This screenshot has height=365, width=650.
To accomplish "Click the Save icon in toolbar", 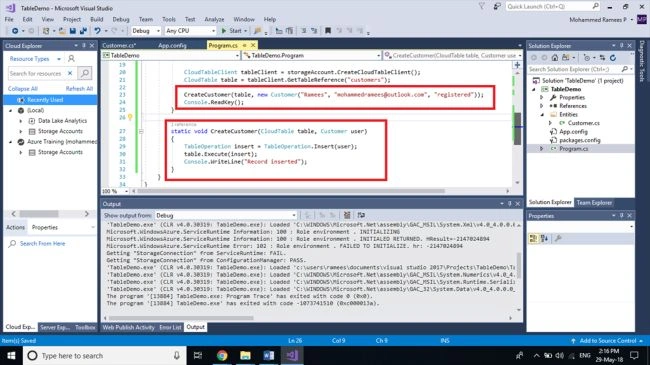I will [x=73, y=31].
